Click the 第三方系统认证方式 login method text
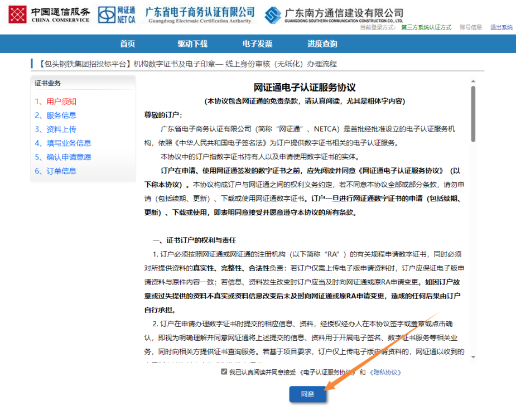This screenshot has width=516, height=420. point(426,27)
